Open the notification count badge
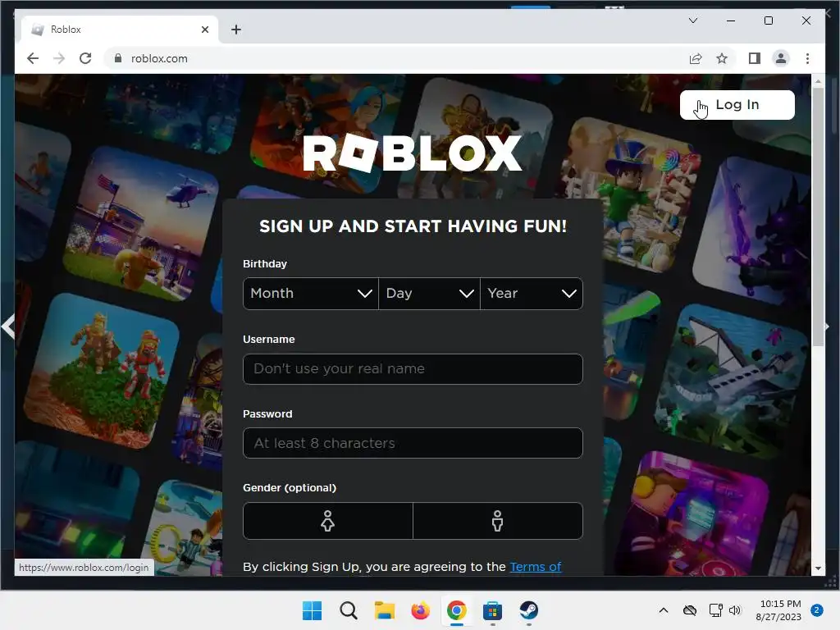This screenshot has height=630, width=840. pos(816,610)
